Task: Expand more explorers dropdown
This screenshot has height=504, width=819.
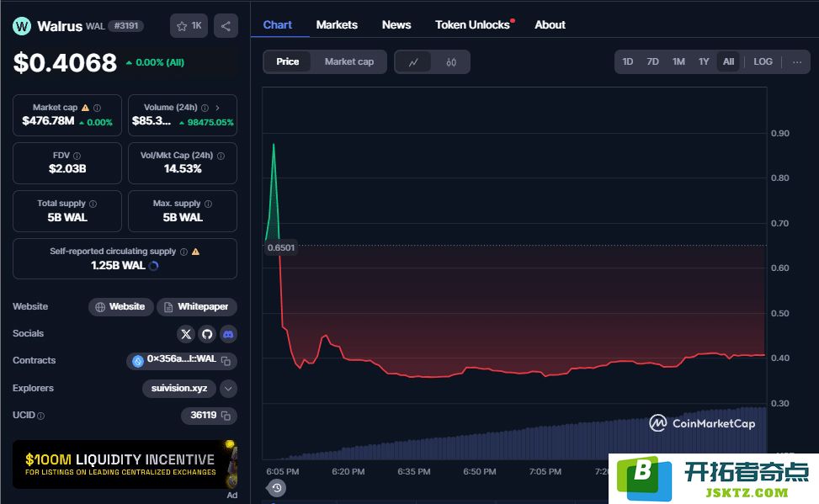Action: [228, 389]
